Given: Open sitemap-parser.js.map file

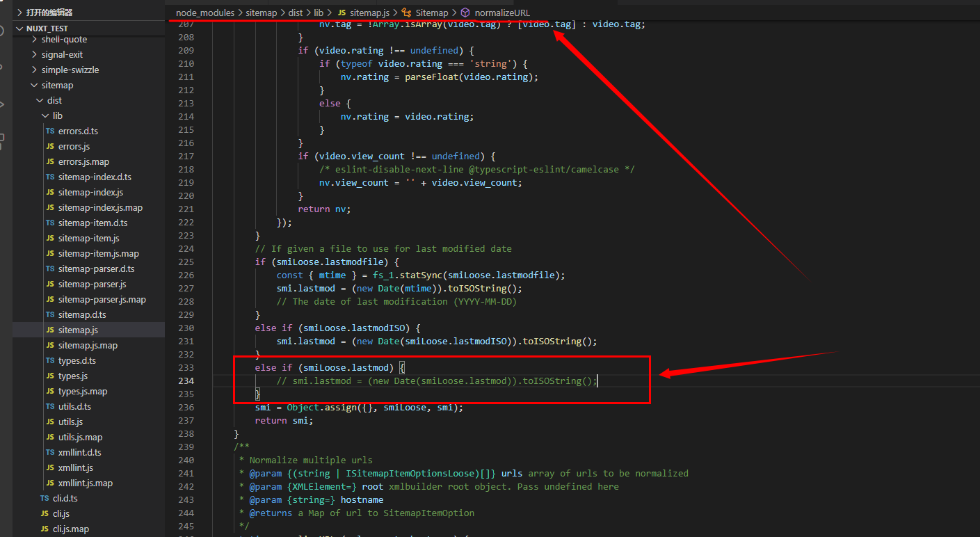Looking at the screenshot, I should point(102,300).
